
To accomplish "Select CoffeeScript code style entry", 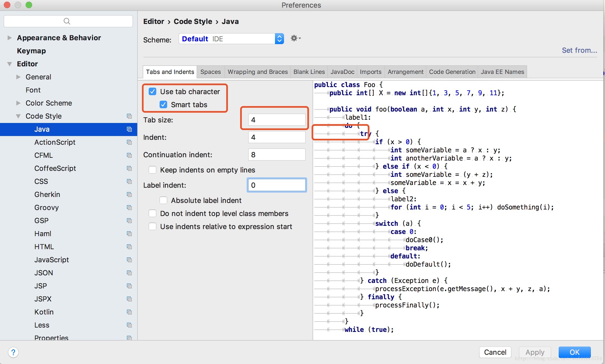I will pos(55,168).
